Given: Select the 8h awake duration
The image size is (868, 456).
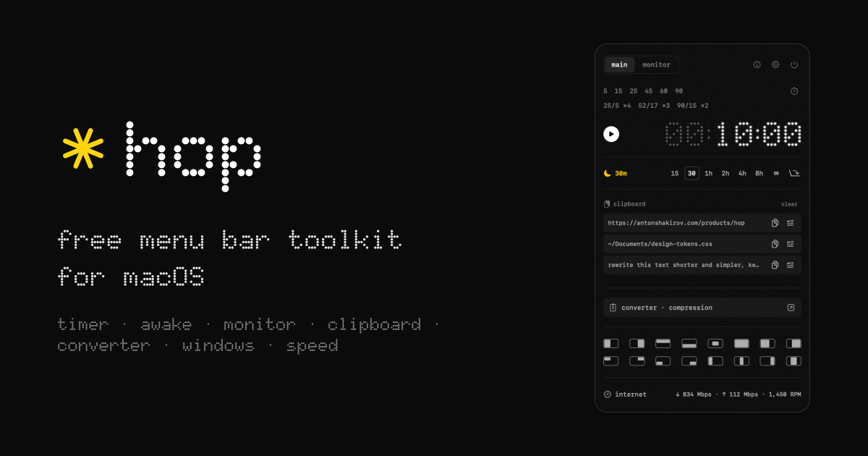Looking at the screenshot, I should coord(759,173).
